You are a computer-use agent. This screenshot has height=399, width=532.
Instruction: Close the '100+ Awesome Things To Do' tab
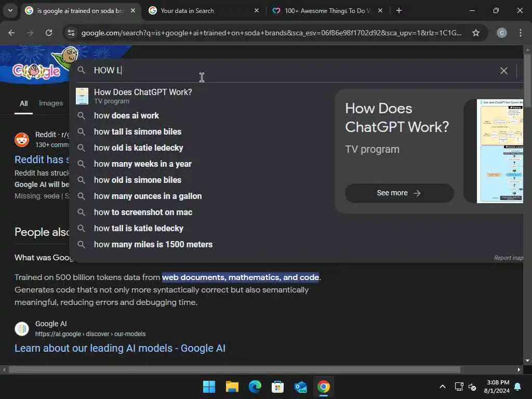[380, 10]
